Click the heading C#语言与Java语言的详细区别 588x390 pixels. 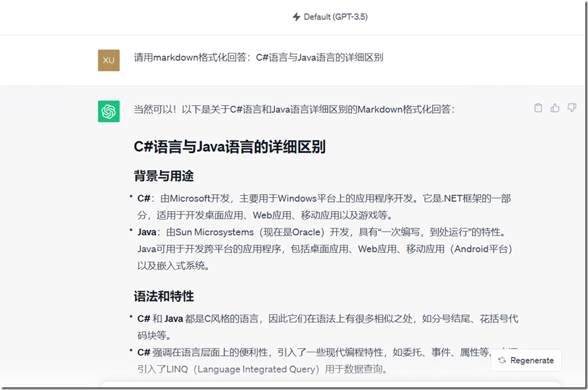(x=229, y=146)
